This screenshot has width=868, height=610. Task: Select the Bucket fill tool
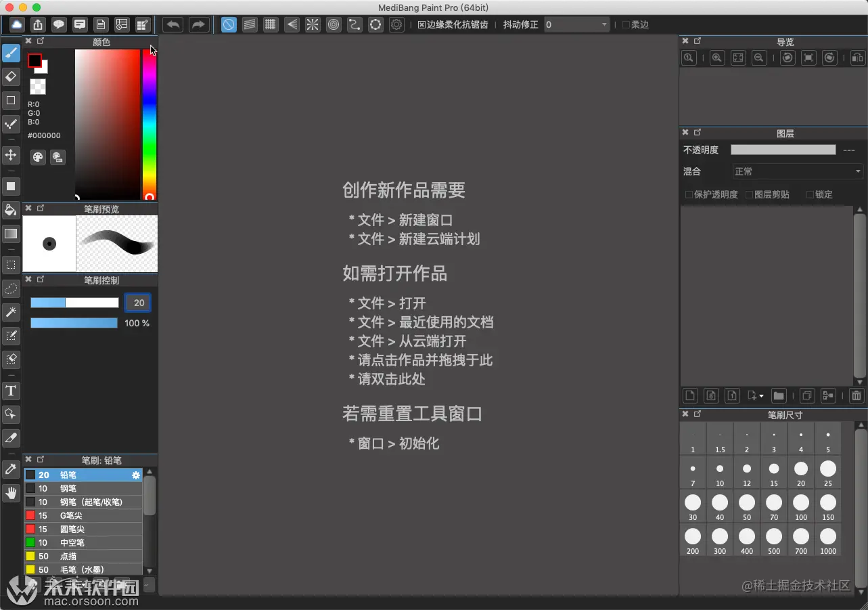pyautogui.click(x=11, y=209)
